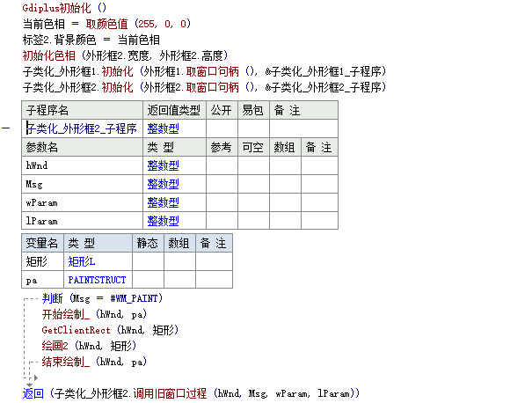Click the 初始化色相 call line
This screenshot has height=403, width=532.
pyautogui.click(x=125, y=55)
